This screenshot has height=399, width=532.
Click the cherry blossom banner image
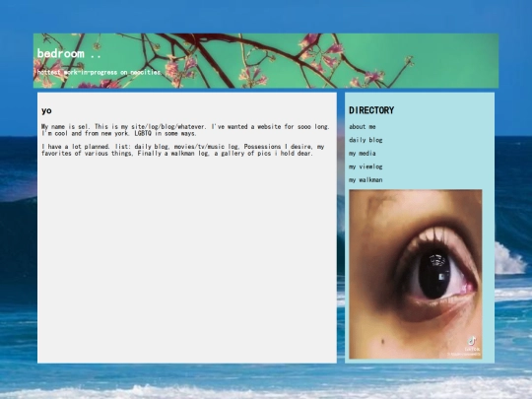pyautogui.click(x=266, y=61)
